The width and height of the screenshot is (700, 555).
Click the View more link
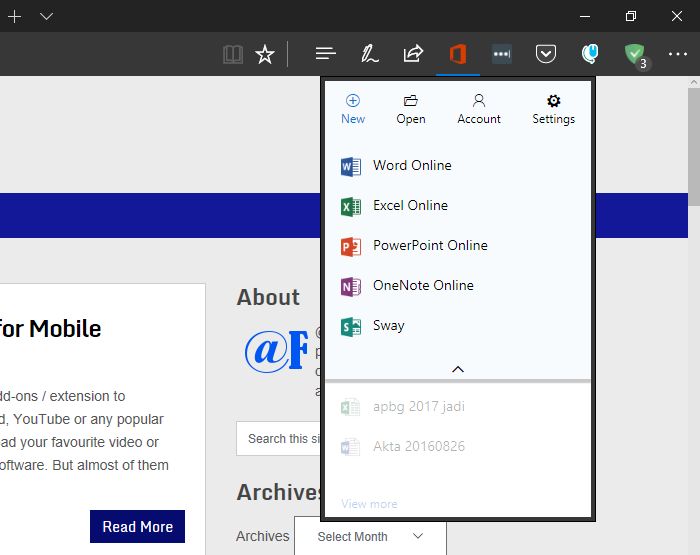click(x=369, y=504)
